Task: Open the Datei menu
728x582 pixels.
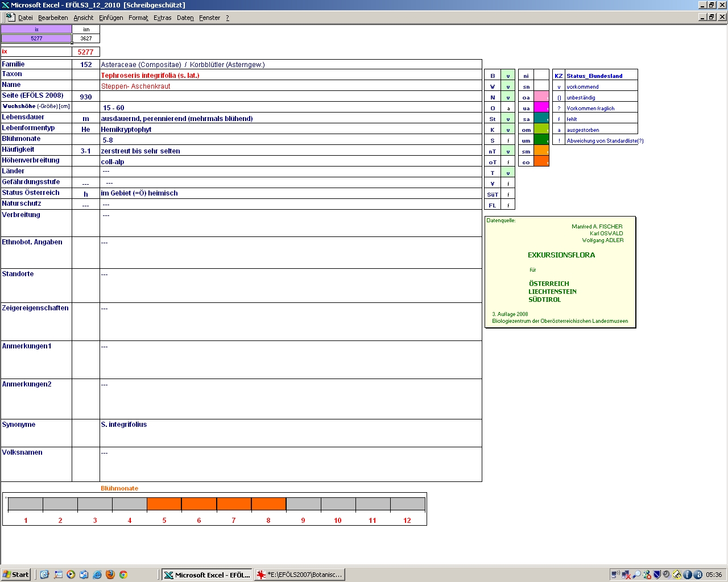Action: click(26, 18)
